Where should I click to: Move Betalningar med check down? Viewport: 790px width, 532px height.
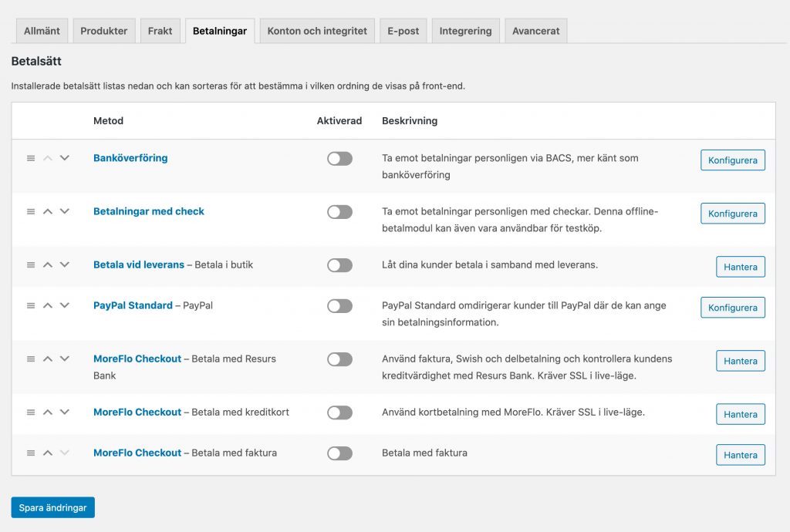(65, 211)
